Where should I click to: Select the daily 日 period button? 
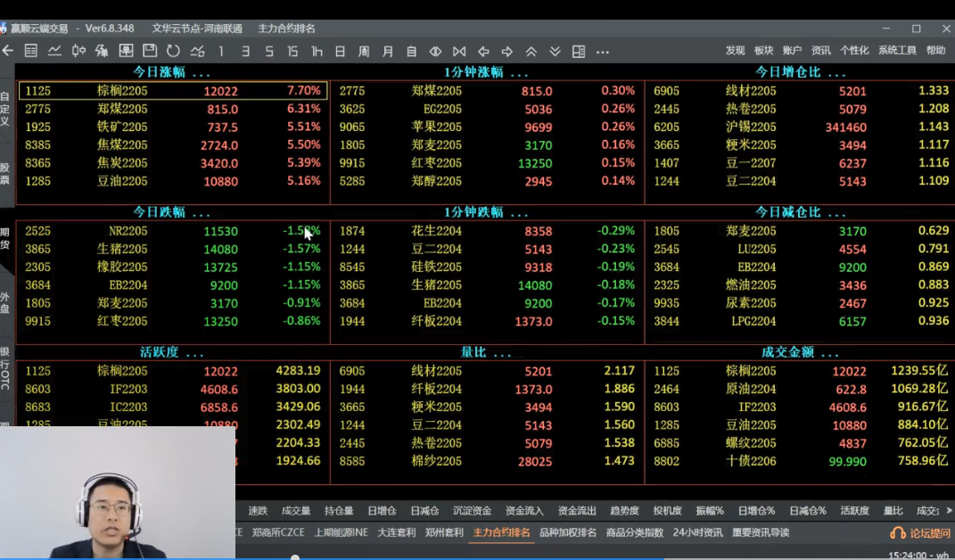tap(340, 51)
